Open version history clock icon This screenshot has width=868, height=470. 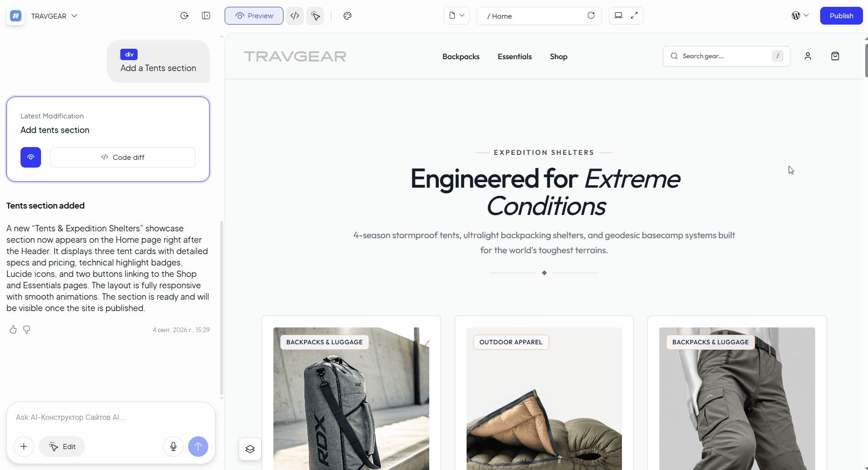tap(185, 16)
